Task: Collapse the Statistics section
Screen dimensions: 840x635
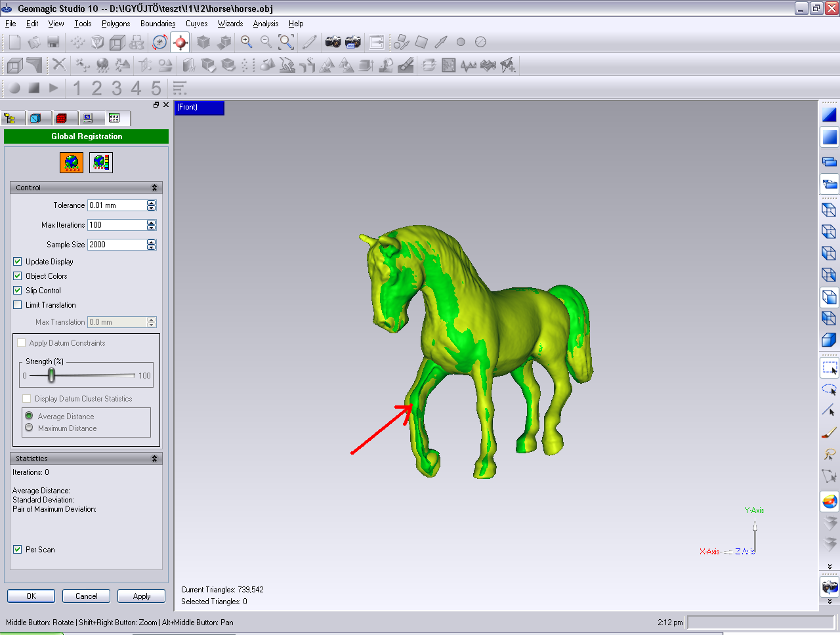Action: 154,459
